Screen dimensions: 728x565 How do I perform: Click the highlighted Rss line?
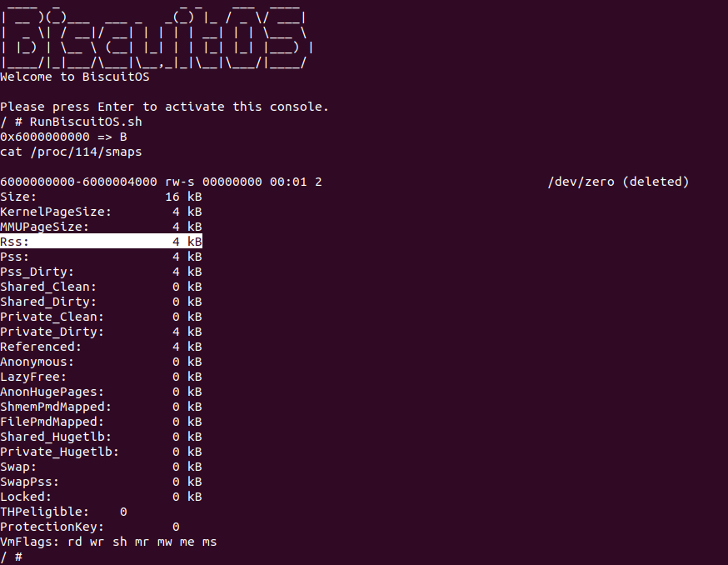coord(101,242)
